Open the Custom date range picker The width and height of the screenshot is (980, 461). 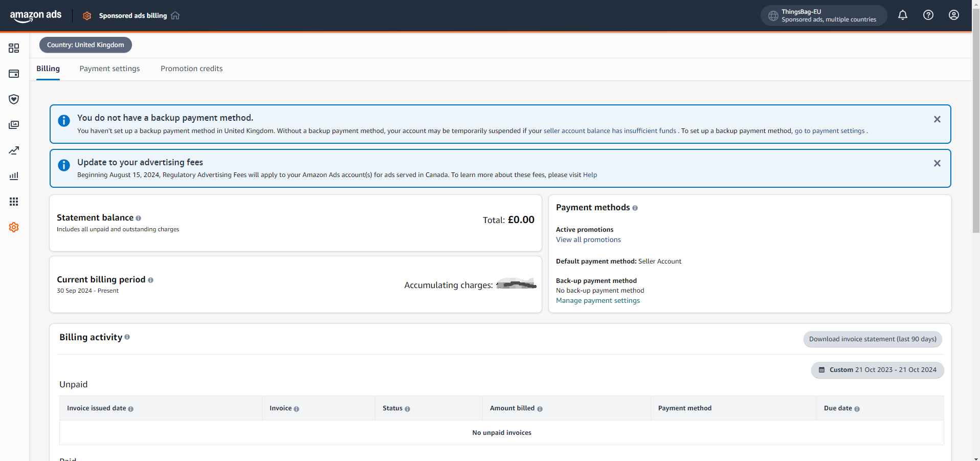[x=877, y=370]
